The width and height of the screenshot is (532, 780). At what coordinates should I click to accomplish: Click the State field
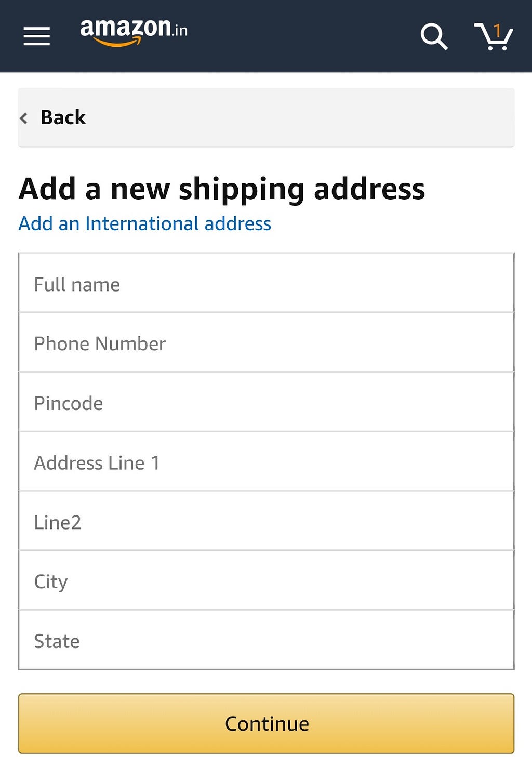(266, 641)
